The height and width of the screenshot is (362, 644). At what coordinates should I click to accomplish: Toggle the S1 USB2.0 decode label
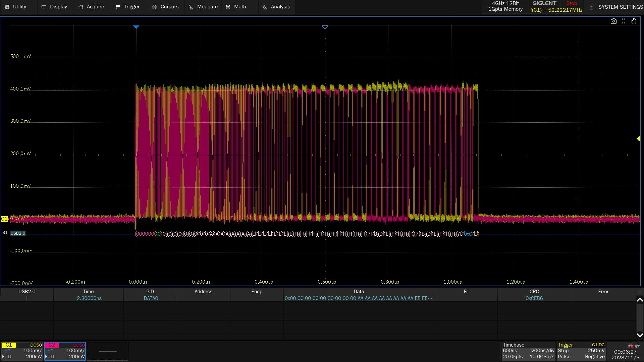(17, 233)
